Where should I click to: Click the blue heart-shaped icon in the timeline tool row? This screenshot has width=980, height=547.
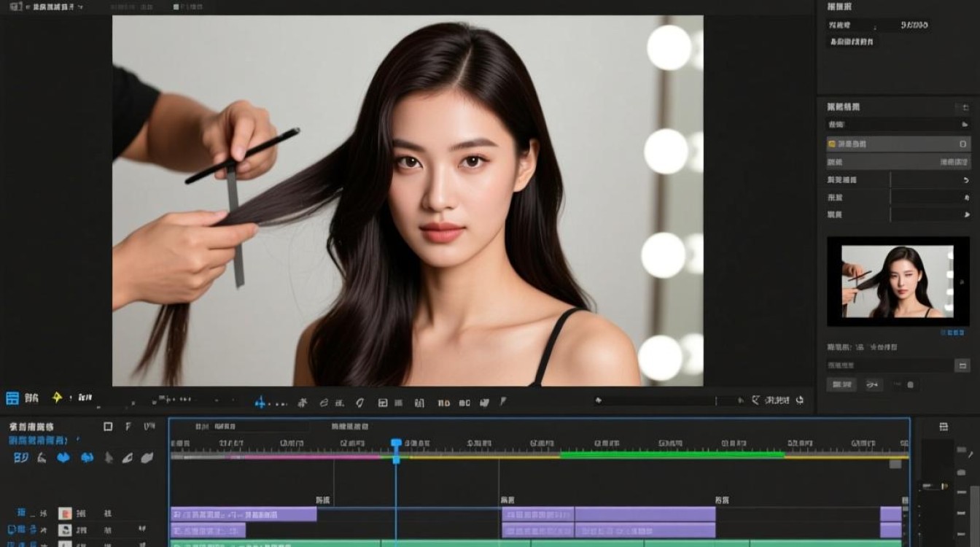click(x=63, y=458)
